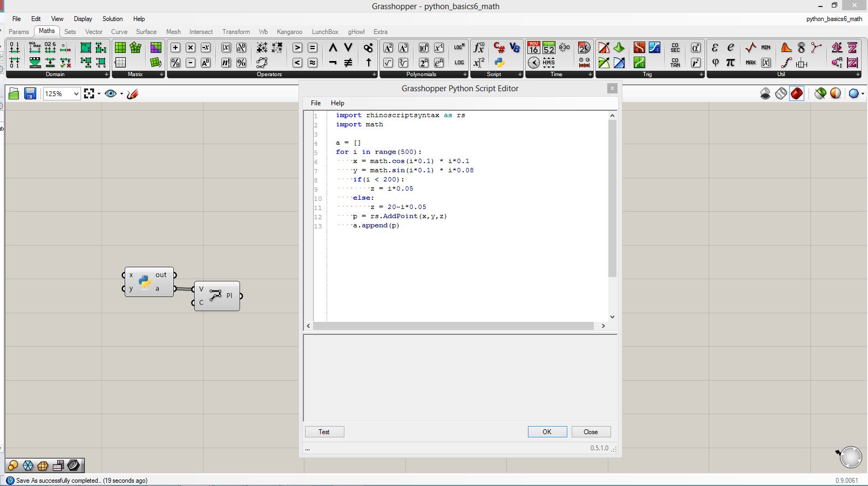Screen dimensions: 868x486
Task: Confirm the script with the OK button
Action: click(547, 432)
